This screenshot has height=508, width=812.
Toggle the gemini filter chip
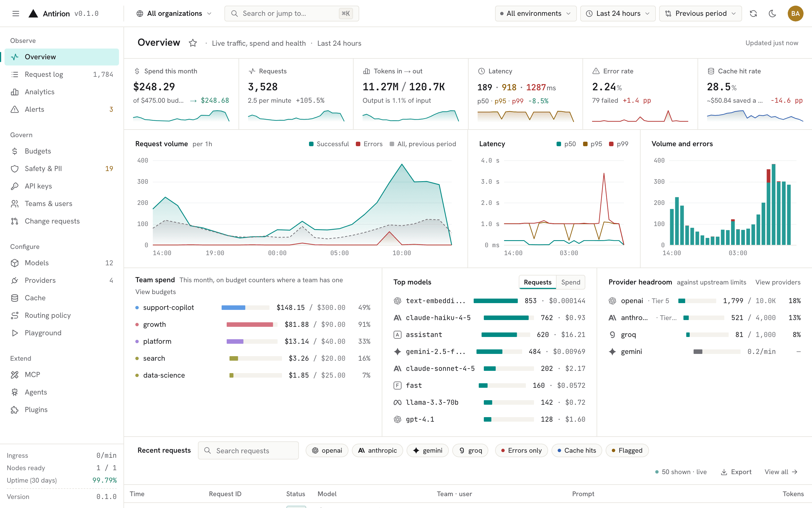coord(427,450)
